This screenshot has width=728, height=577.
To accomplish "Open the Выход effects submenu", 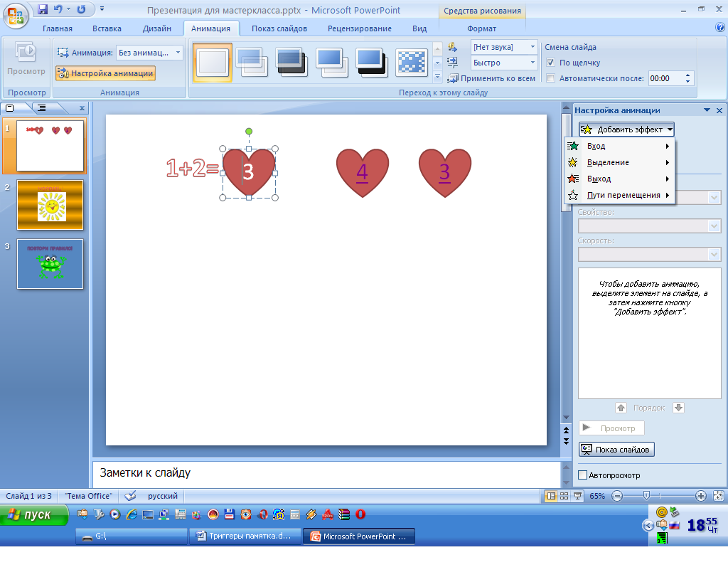I will 619,179.
